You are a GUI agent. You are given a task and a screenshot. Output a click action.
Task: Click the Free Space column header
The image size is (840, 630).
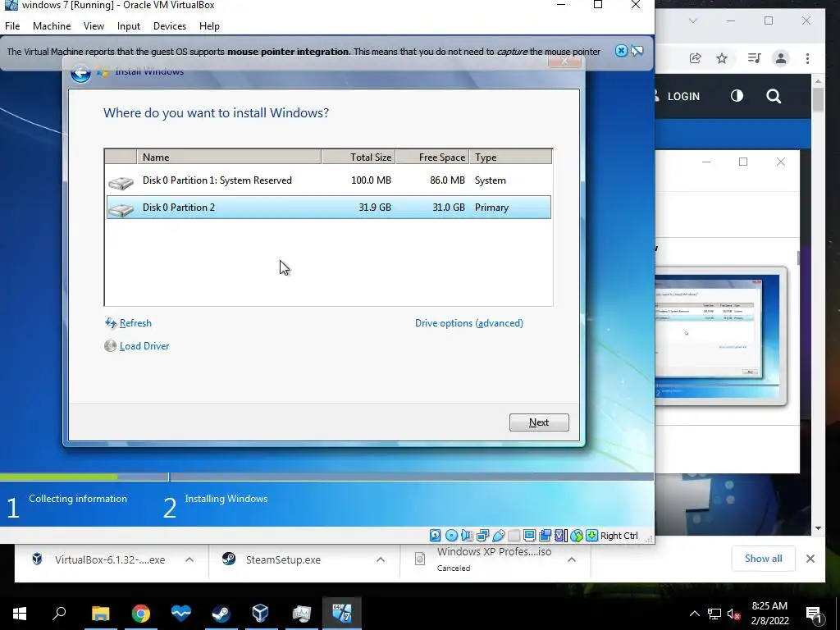433,157
